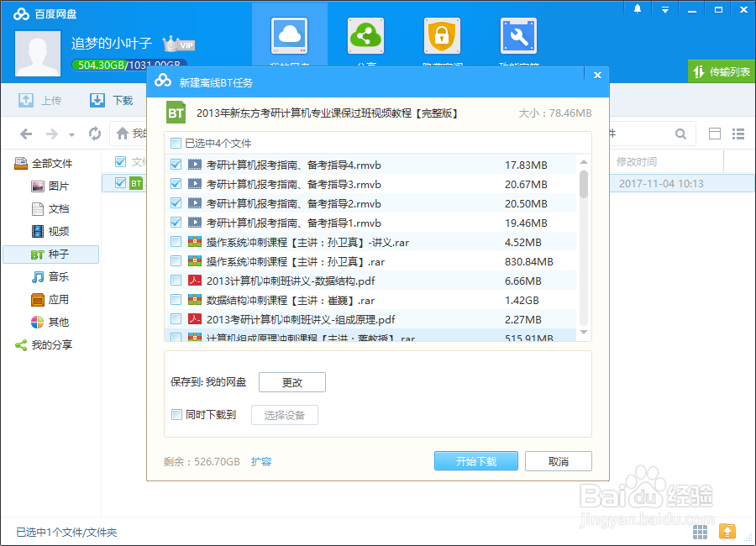Click 取消 to cancel dialog
Image resolution: width=756 pixels, height=546 pixels.
coord(559,461)
